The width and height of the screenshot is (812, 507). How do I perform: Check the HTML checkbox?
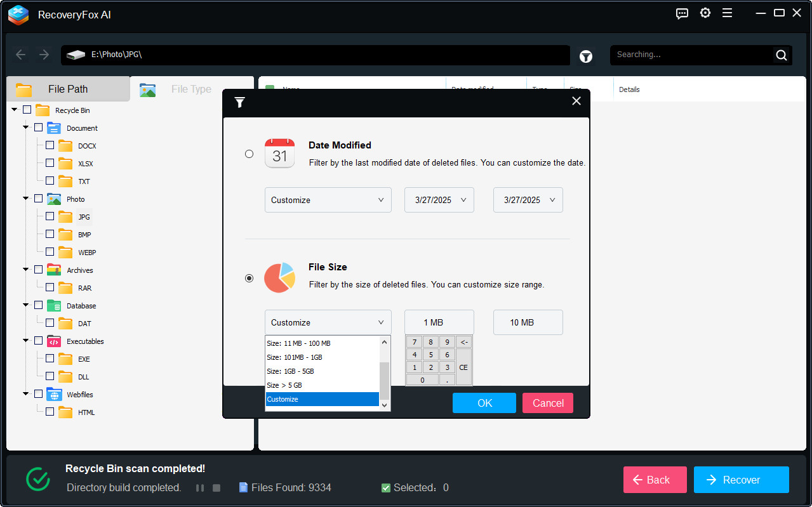pos(50,412)
